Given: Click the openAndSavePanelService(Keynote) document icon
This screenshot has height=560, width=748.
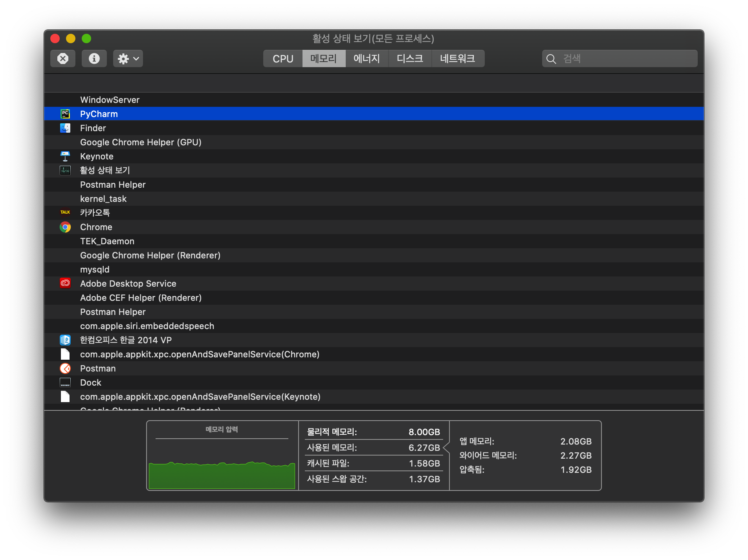Looking at the screenshot, I should pos(65,396).
